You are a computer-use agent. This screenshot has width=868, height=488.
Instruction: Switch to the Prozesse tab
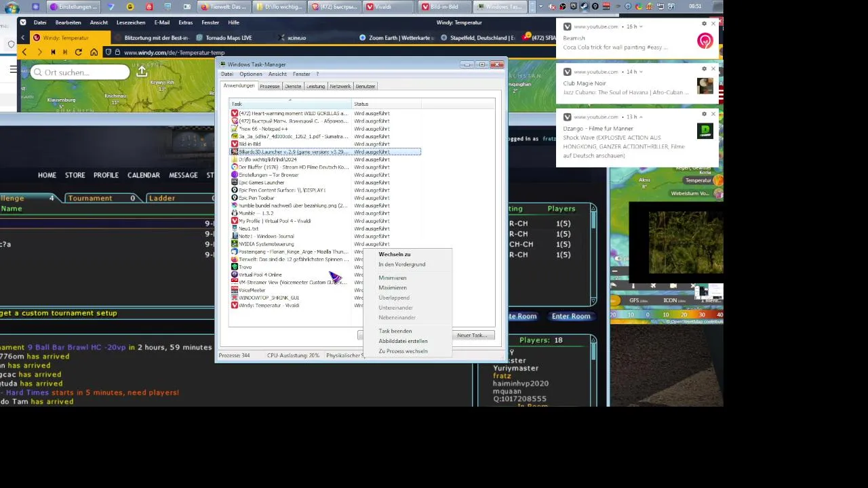coord(269,86)
